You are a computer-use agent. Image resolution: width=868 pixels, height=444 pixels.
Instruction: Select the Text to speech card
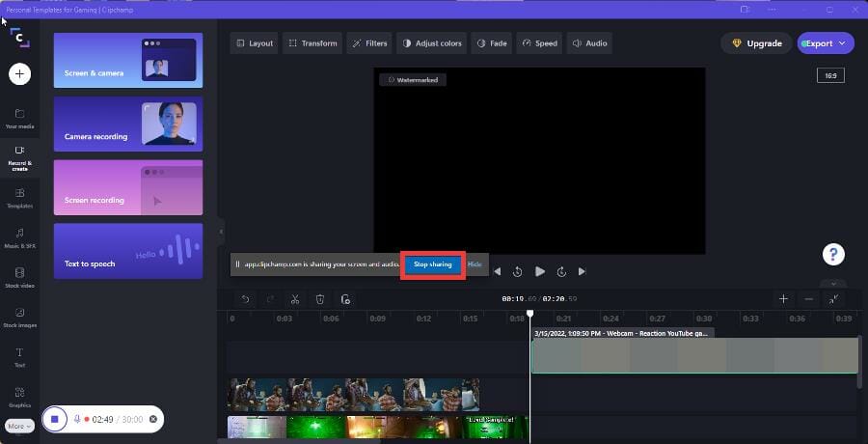pos(128,251)
